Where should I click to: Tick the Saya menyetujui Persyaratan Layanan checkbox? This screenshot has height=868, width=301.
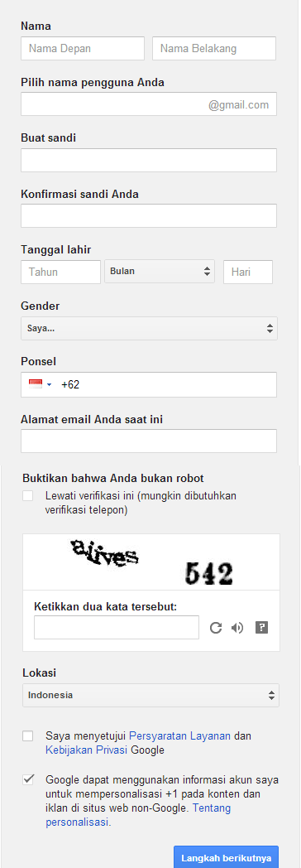pyautogui.click(x=27, y=736)
